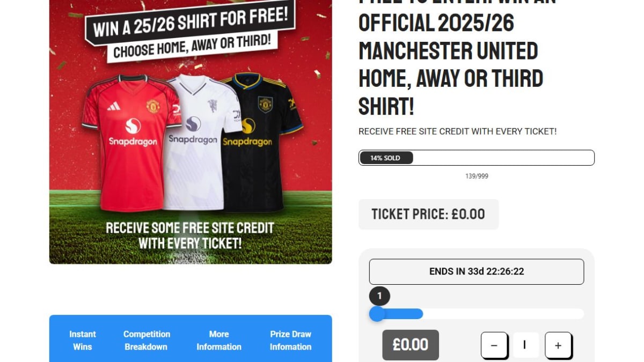Click the blue ticket slider handle
This screenshot has height=362, width=644.
coord(377,314)
